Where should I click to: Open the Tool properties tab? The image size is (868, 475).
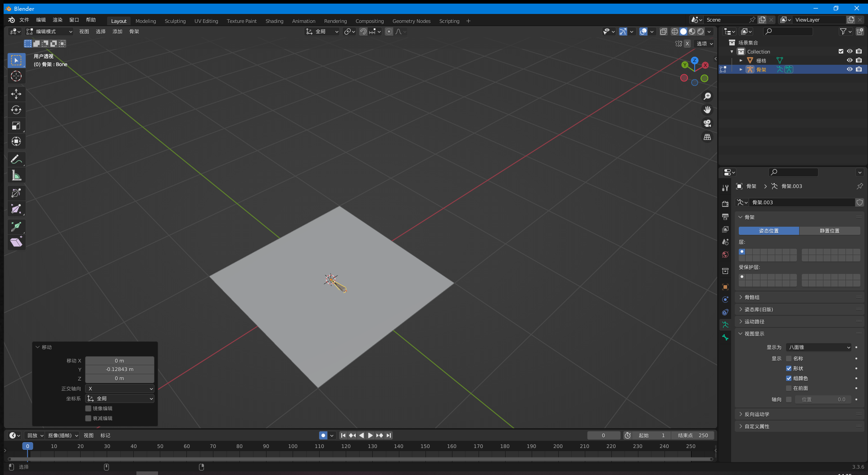click(725, 188)
